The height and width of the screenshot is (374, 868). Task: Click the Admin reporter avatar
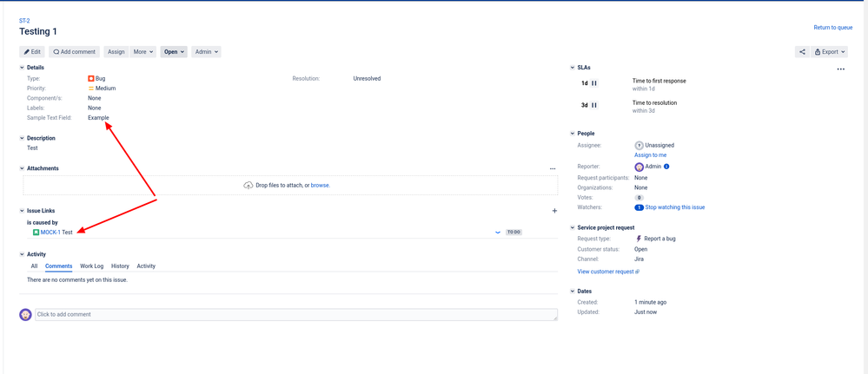tap(639, 167)
